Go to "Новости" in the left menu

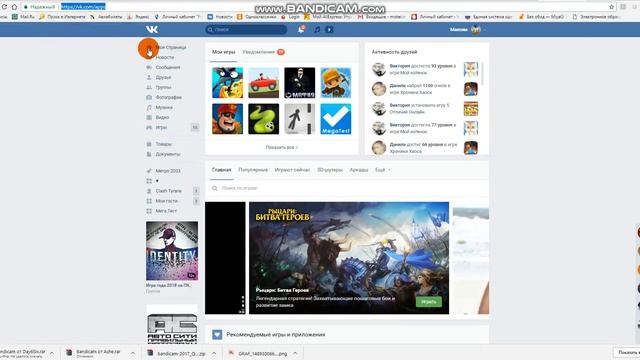[x=165, y=57]
